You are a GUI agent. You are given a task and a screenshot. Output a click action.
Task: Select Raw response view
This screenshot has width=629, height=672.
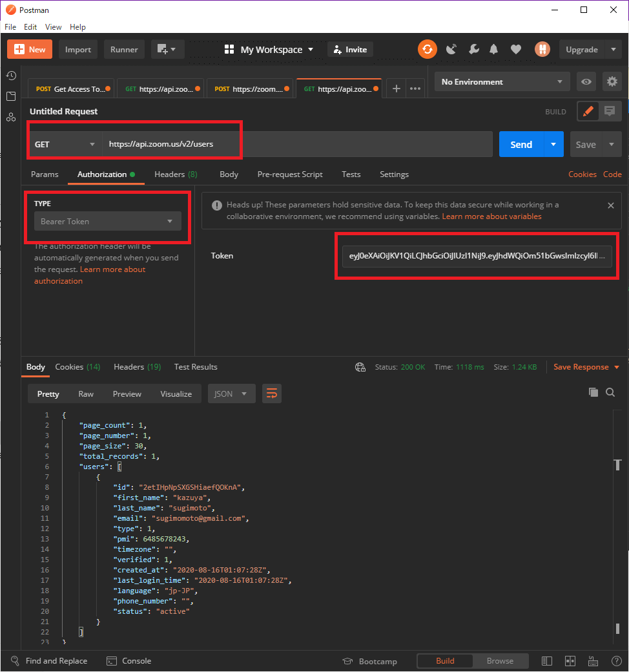(x=86, y=394)
